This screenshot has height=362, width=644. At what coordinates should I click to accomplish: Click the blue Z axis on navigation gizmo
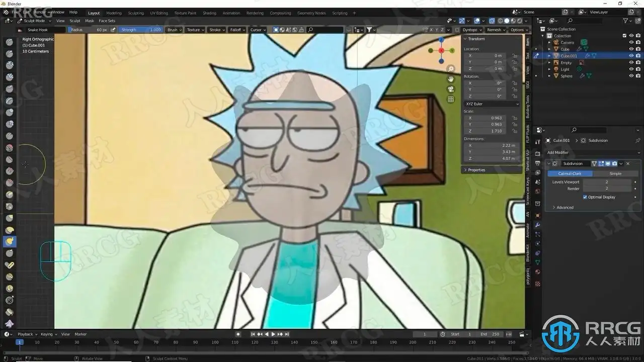click(441, 39)
